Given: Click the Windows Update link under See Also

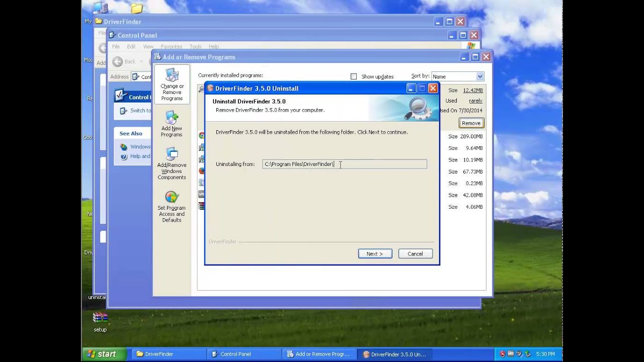Looking at the screenshot, I should [x=140, y=147].
